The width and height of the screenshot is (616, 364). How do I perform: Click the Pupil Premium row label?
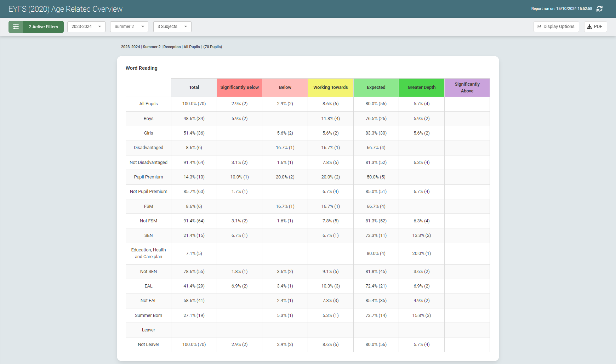[148, 177]
